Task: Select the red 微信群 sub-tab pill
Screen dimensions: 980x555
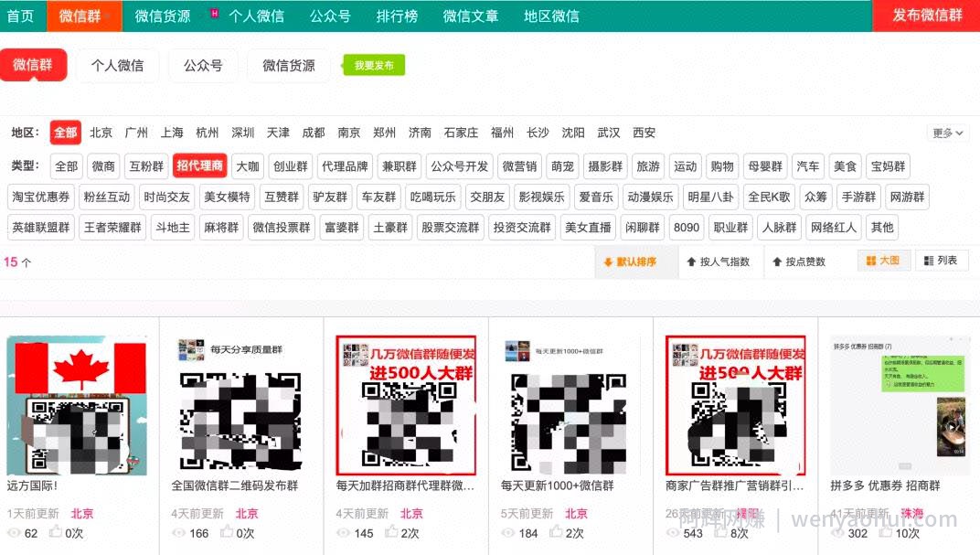Action: click(x=33, y=65)
